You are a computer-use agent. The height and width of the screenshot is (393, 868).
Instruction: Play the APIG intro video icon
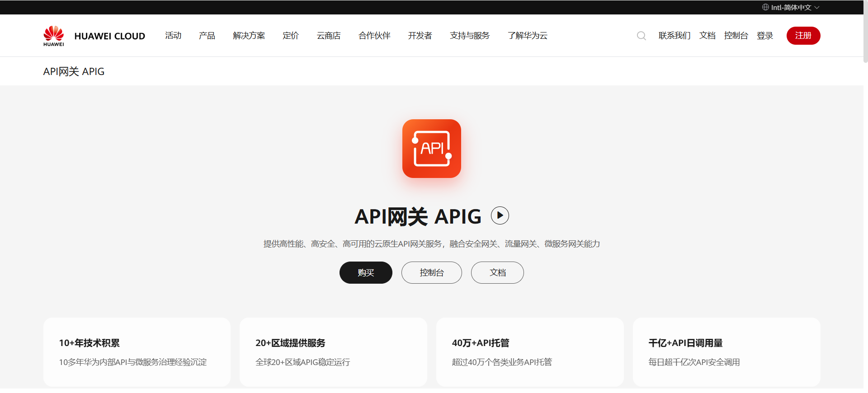click(500, 215)
